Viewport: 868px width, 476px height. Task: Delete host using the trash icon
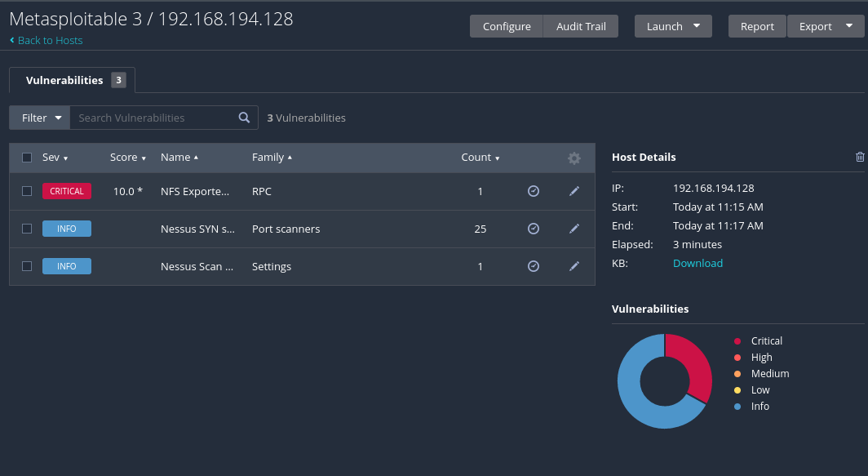[x=860, y=157]
